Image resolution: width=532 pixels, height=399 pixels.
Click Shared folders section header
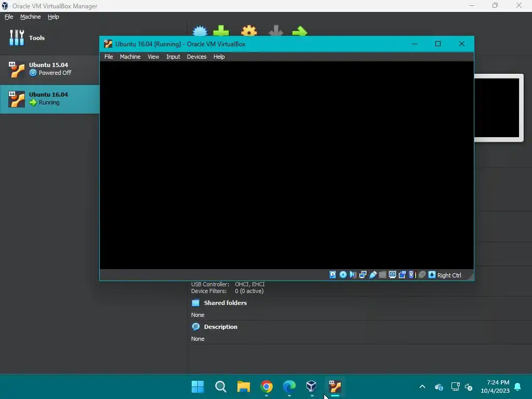coord(225,303)
